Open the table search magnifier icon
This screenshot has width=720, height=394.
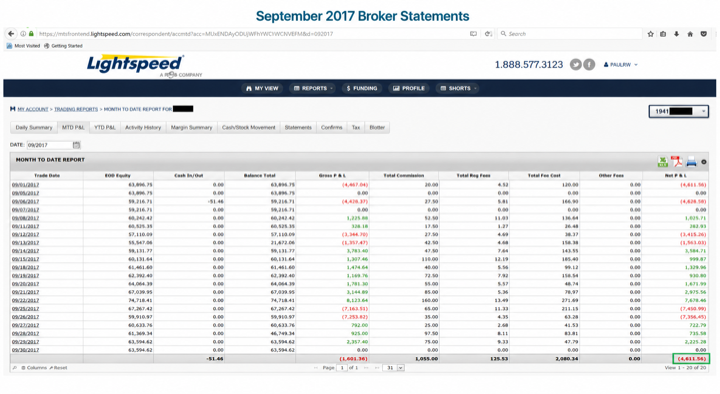(15, 368)
